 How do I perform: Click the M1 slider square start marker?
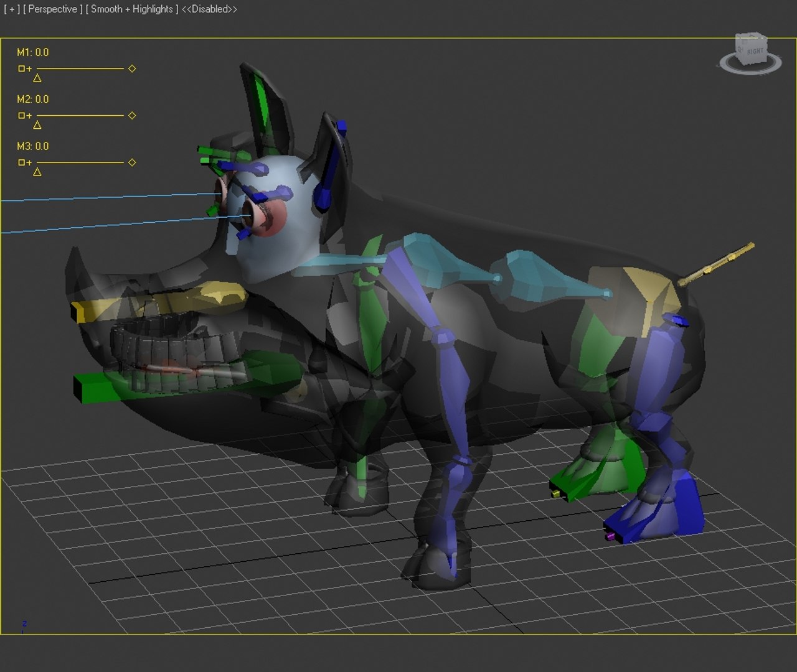pos(22,68)
